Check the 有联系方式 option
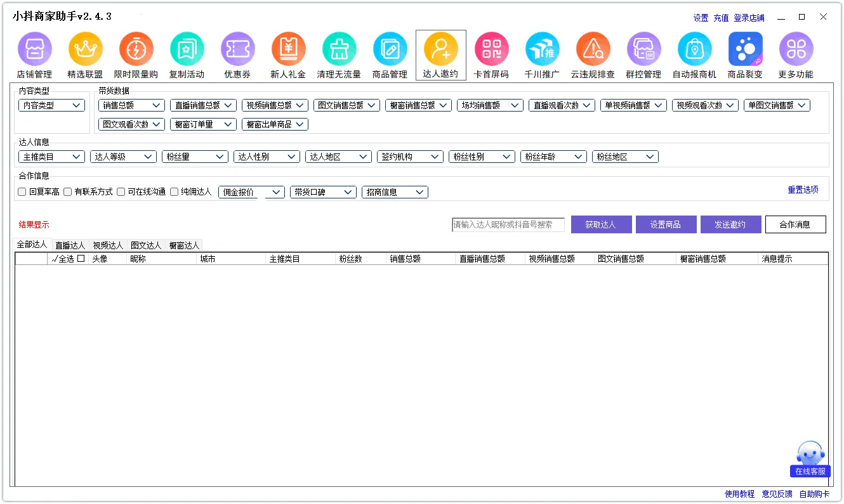This screenshot has width=844, height=504. 68,192
